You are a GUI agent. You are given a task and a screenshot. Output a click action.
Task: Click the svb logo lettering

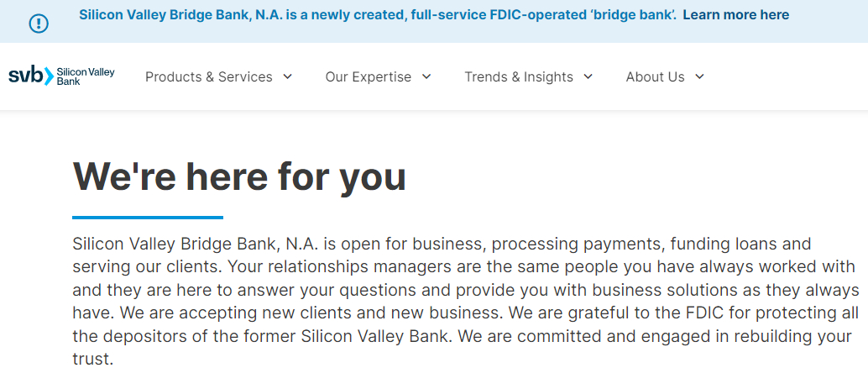(x=25, y=75)
